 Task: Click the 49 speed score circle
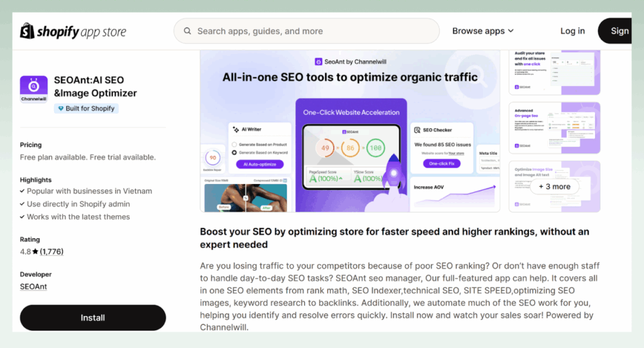[325, 148]
